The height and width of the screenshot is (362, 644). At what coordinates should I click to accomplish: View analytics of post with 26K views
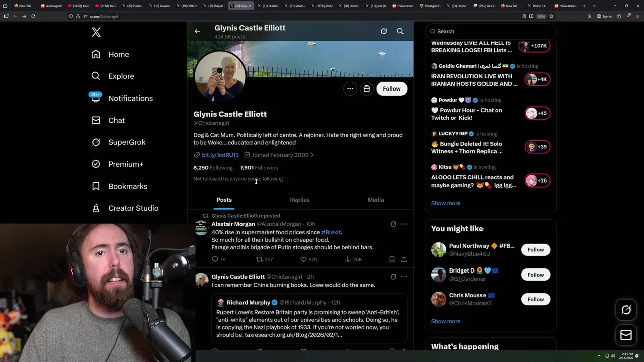[354, 259]
